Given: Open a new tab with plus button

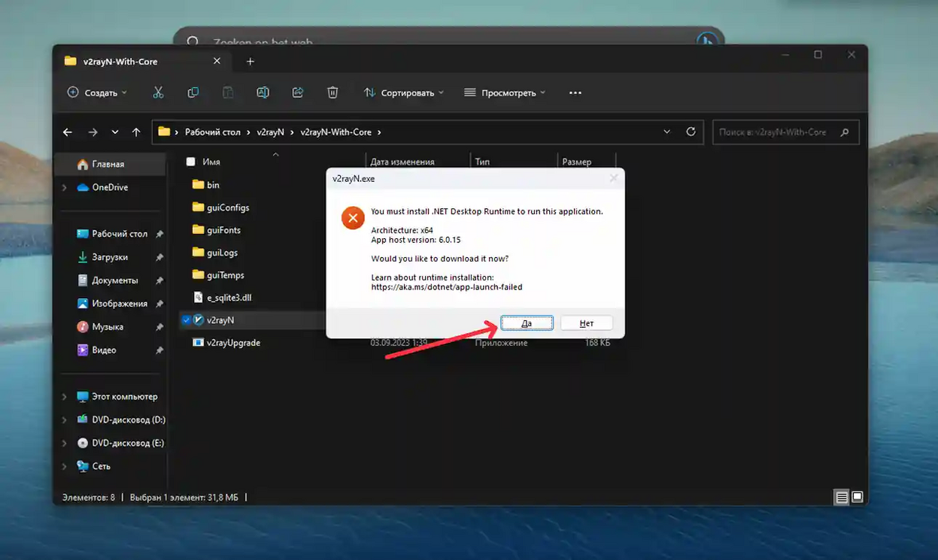Looking at the screenshot, I should 250,62.
